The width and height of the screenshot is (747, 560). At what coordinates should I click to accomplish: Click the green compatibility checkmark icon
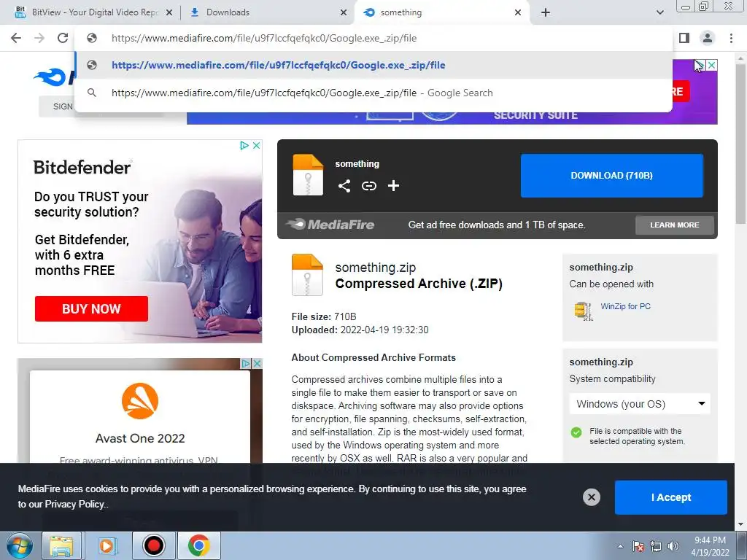tap(576, 432)
